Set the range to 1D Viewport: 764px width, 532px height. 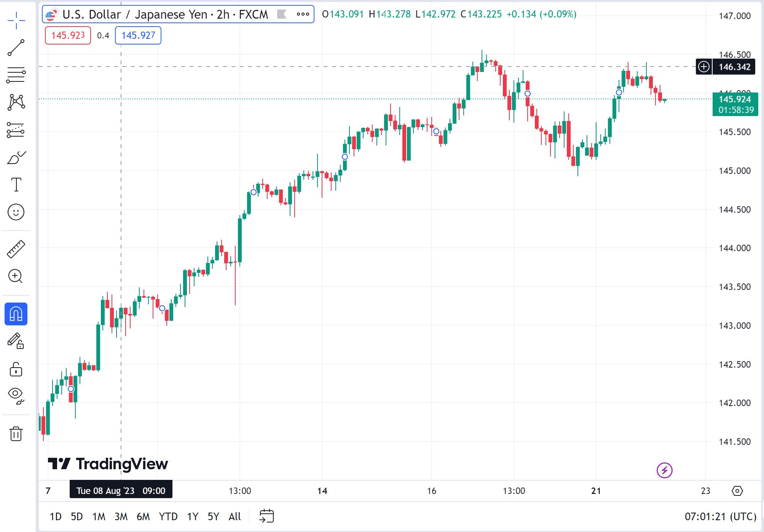[x=56, y=516]
